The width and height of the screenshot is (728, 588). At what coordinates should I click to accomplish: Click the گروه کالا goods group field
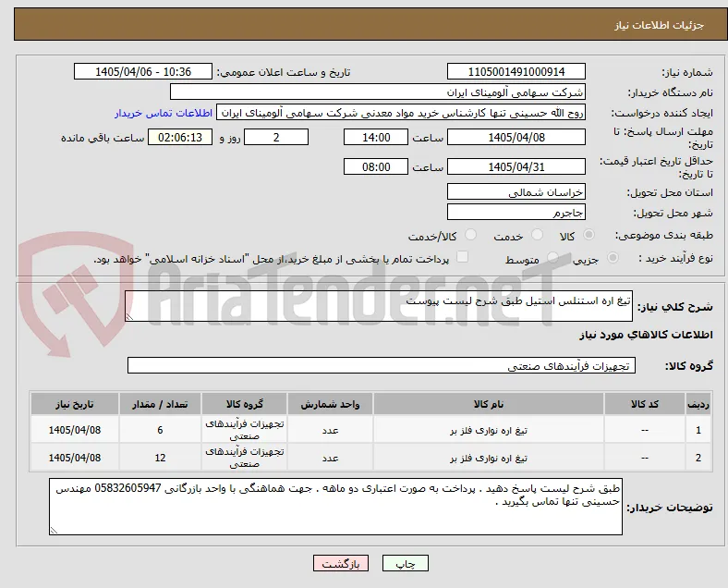[x=382, y=365]
